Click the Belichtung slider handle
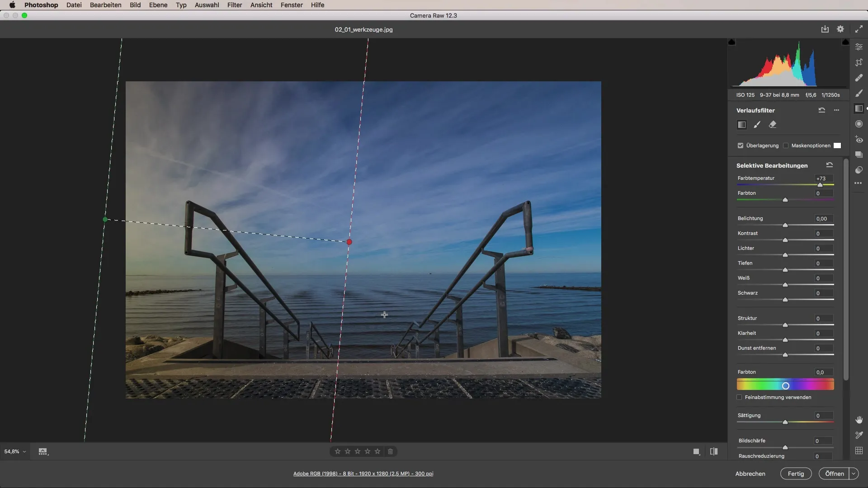 pyautogui.click(x=785, y=225)
